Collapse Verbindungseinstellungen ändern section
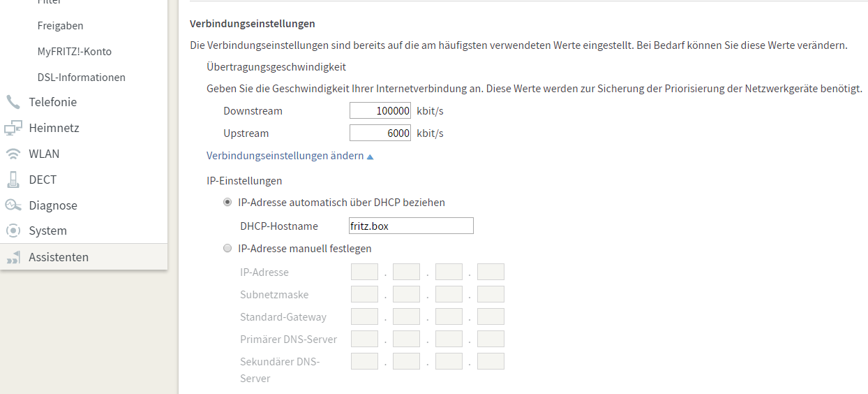Image resolution: width=868 pixels, height=394 pixels. point(290,156)
